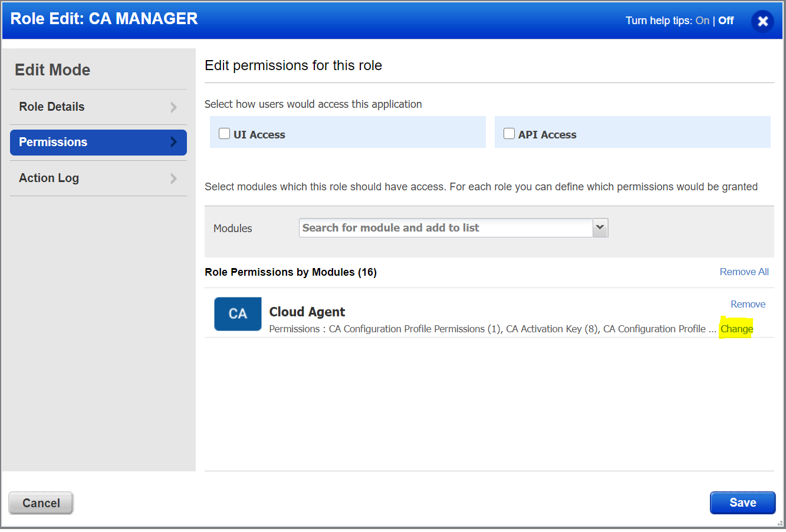Turn help tips On

[x=702, y=20]
